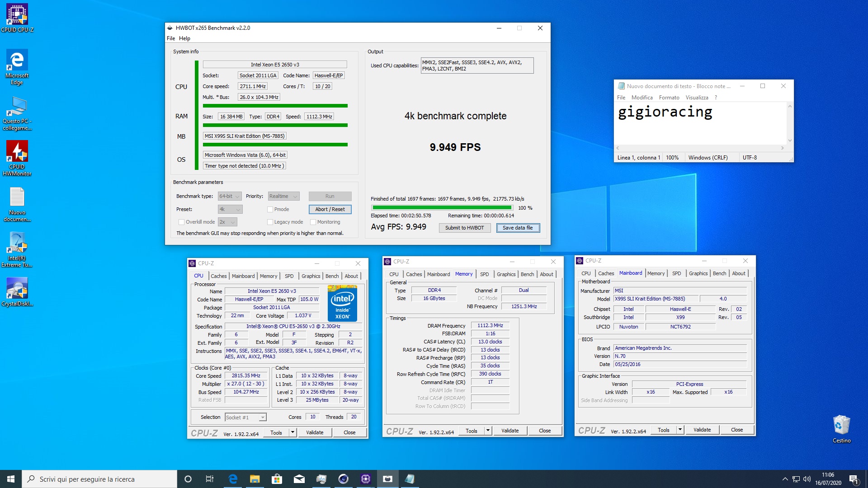
Task: Click the taskbar search box
Action: point(99,479)
